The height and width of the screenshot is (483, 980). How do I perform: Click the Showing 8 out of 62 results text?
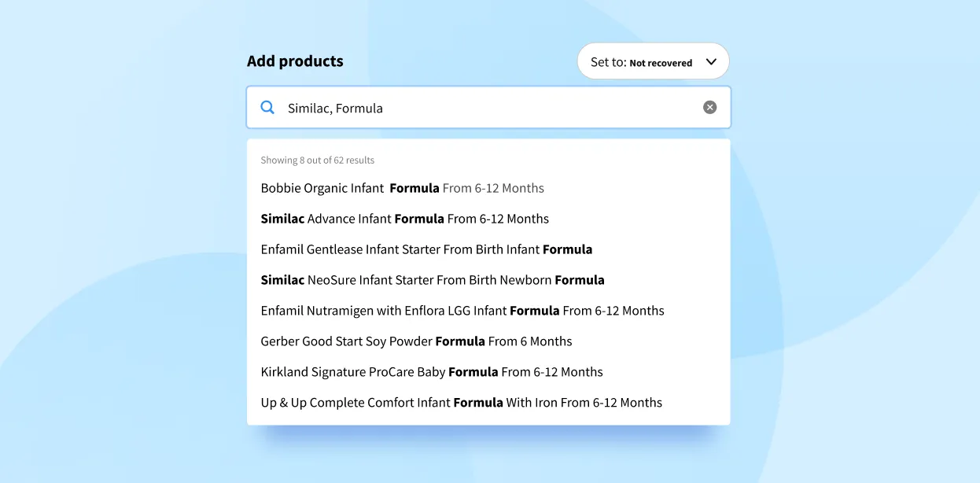(x=318, y=160)
